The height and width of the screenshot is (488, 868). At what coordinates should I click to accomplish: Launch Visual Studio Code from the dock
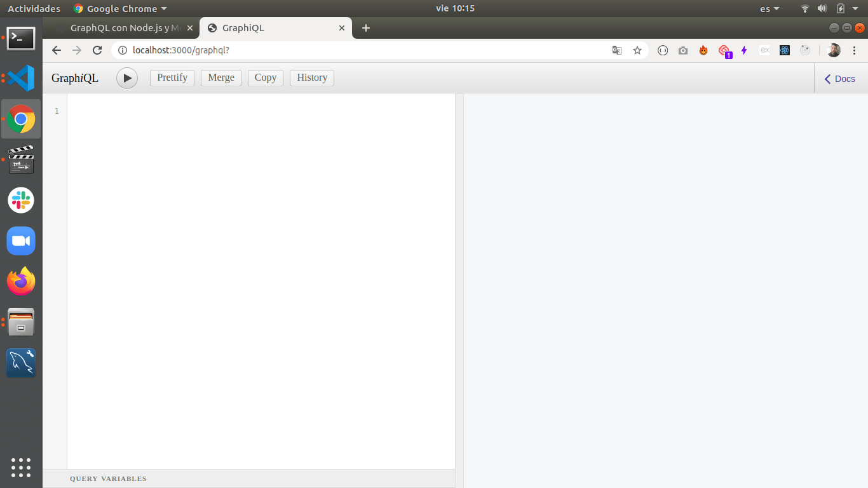point(21,78)
